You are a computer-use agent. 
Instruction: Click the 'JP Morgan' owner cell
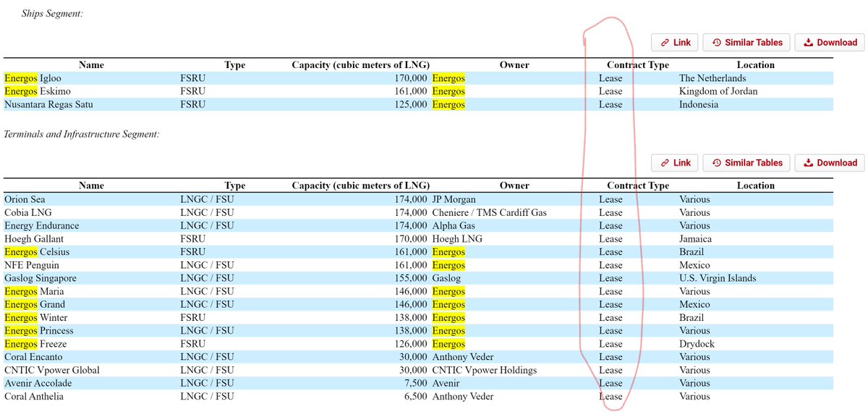[454, 199]
